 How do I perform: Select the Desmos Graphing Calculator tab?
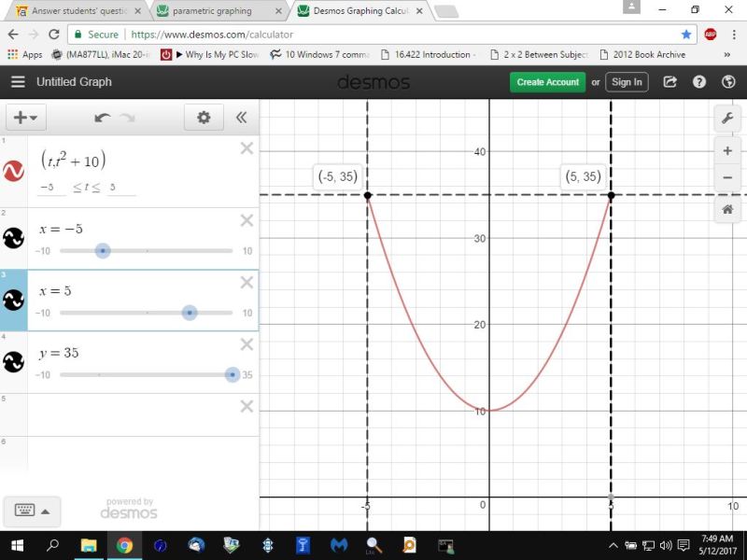click(359, 11)
